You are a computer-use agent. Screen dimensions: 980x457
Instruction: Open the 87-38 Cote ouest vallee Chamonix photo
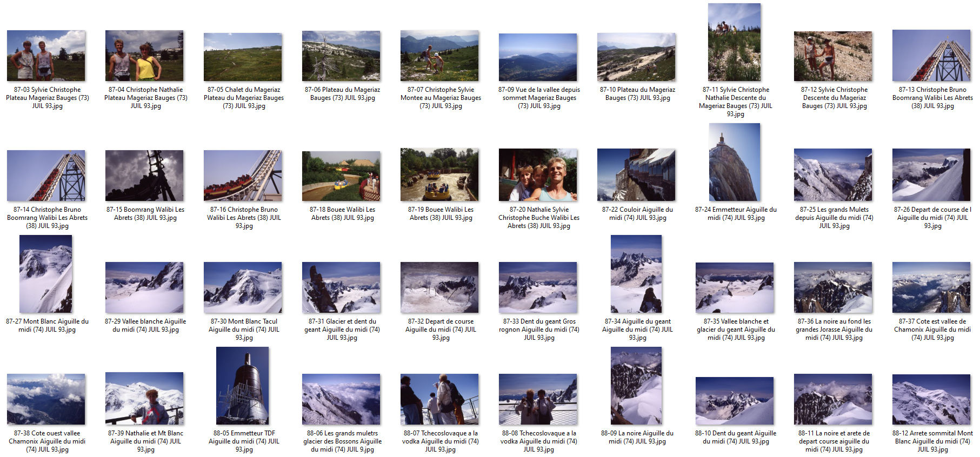pos(46,399)
